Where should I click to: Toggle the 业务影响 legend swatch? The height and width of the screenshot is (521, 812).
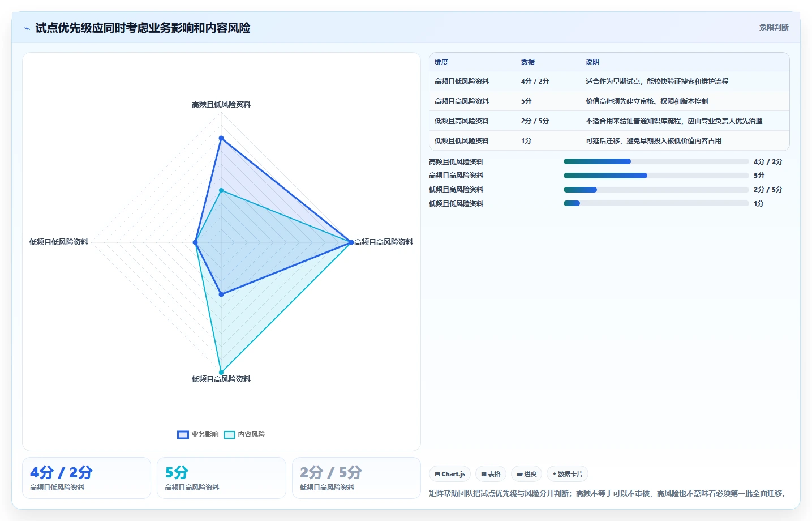183,435
